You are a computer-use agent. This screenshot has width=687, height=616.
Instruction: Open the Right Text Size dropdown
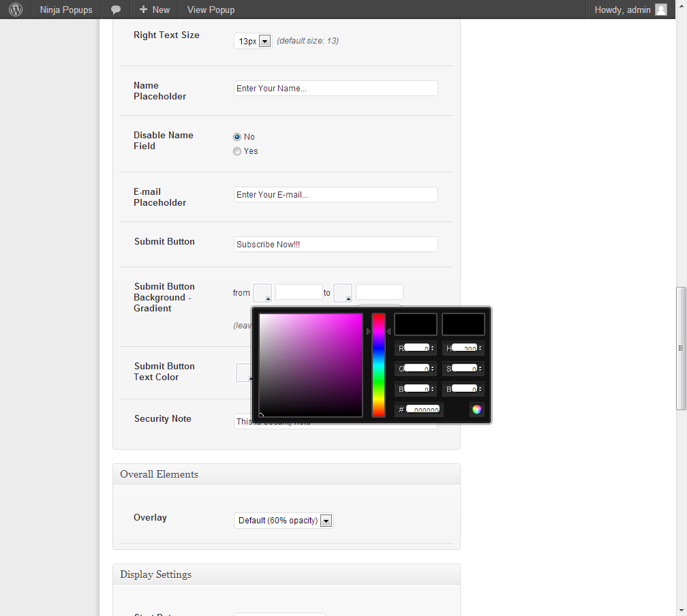(x=253, y=41)
